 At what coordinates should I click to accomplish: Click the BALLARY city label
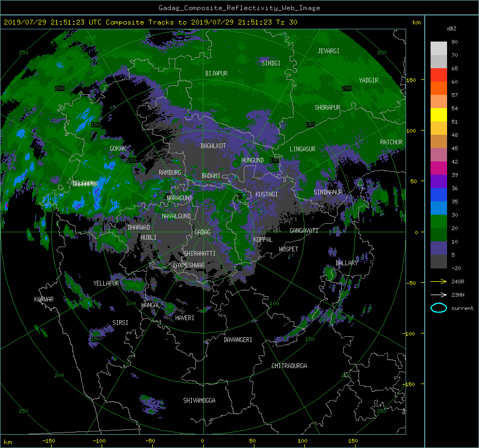click(x=346, y=263)
